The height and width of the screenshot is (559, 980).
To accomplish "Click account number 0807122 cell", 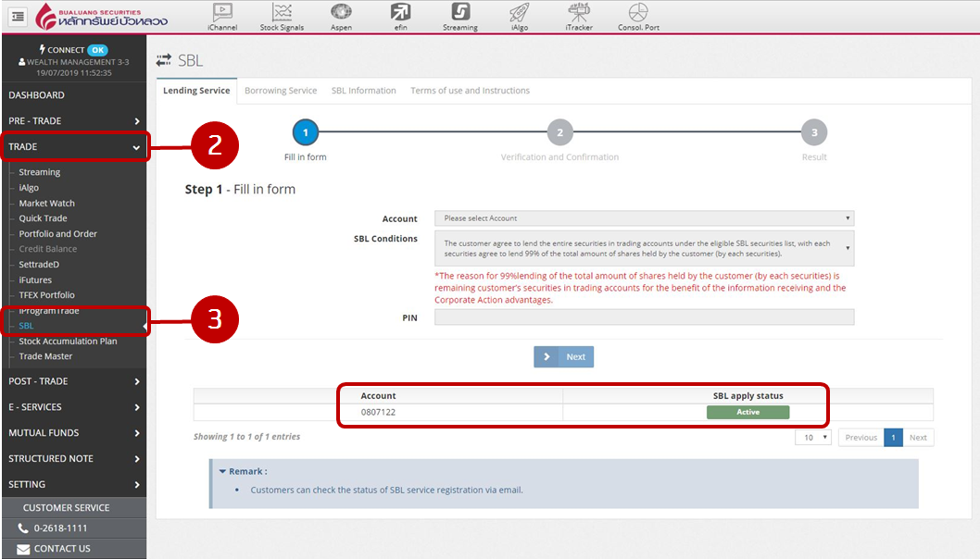I will (x=378, y=412).
